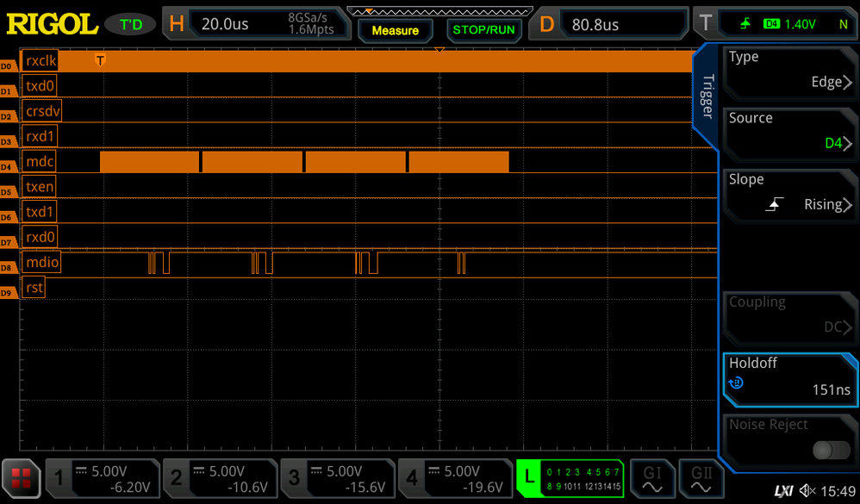
Task: Select channel 1 settings box
Action: click(x=103, y=478)
